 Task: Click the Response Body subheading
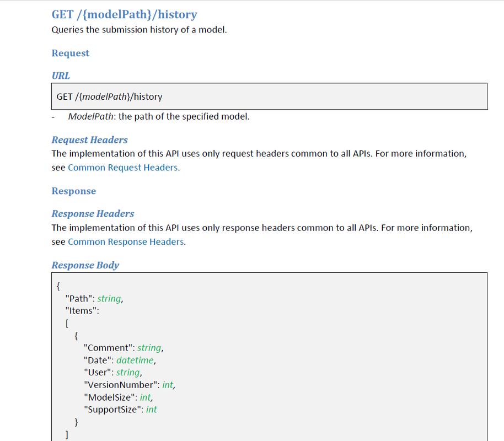85,265
